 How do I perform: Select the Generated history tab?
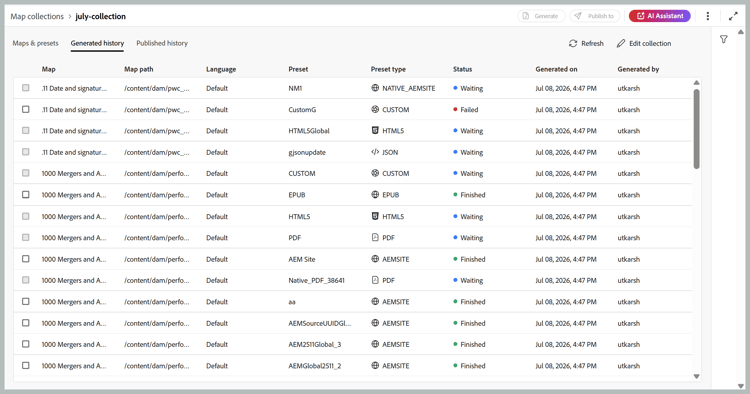(x=97, y=43)
